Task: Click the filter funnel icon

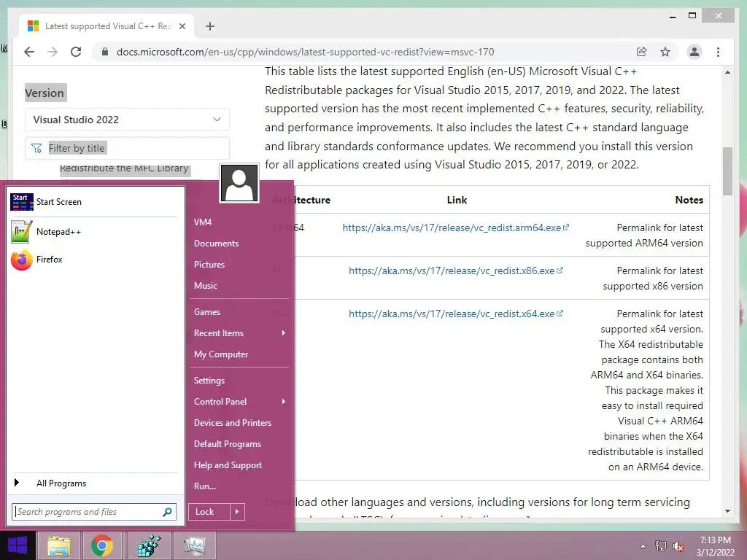Action: coord(36,149)
